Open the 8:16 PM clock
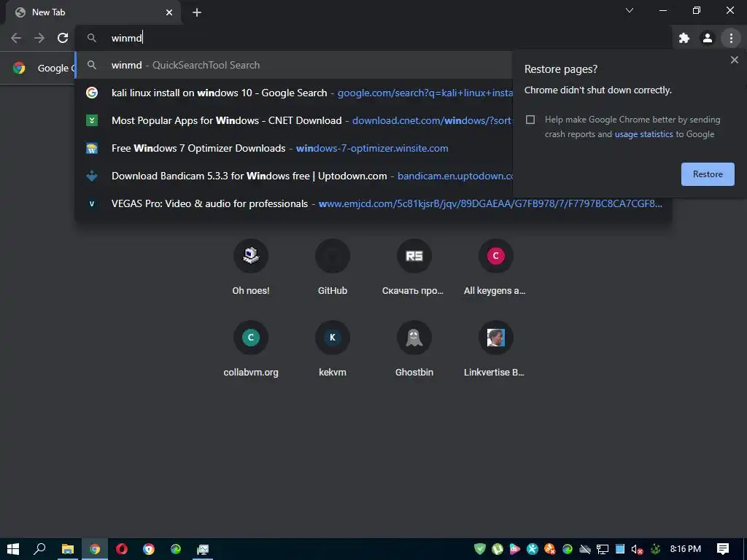Screen dimensions: 747x560 click(x=685, y=549)
